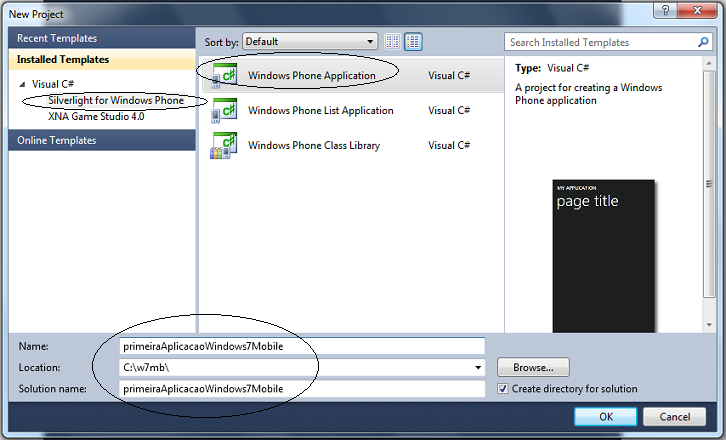Click the description pane scroll up arrow
The height and width of the screenshot is (440, 726).
pos(709,63)
